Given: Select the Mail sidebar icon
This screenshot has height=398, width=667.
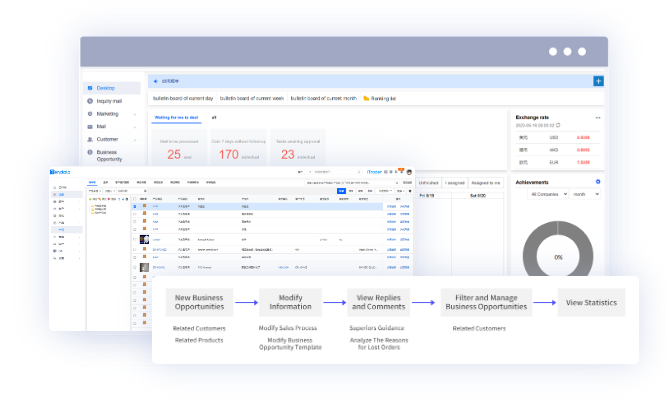Looking at the screenshot, I should click(90, 127).
